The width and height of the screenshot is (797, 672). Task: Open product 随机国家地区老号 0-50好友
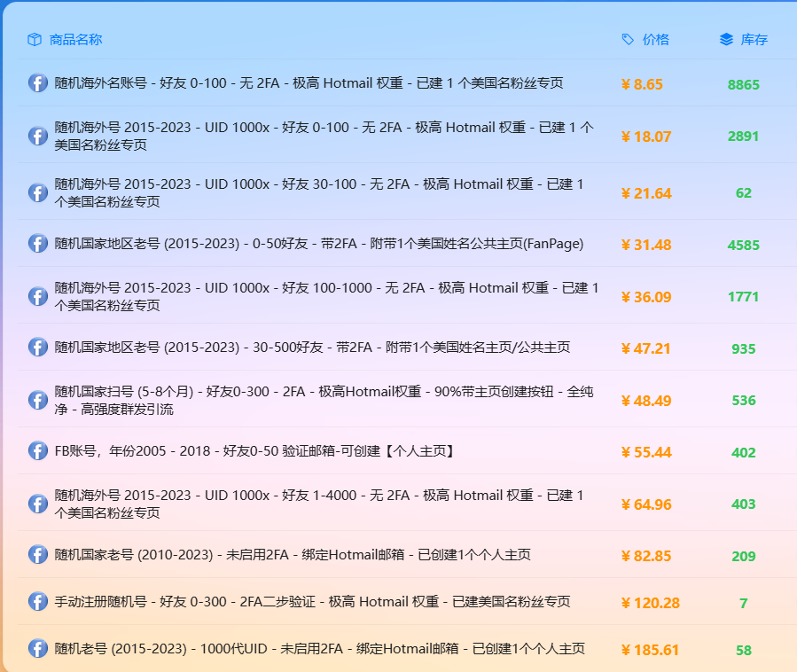(x=318, y=244)
